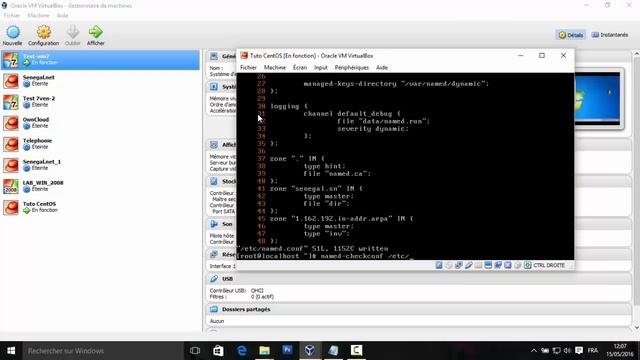
Task: Click the Nouvelle toolbar icon in VirtualBox manager
Action: point(13,32)
